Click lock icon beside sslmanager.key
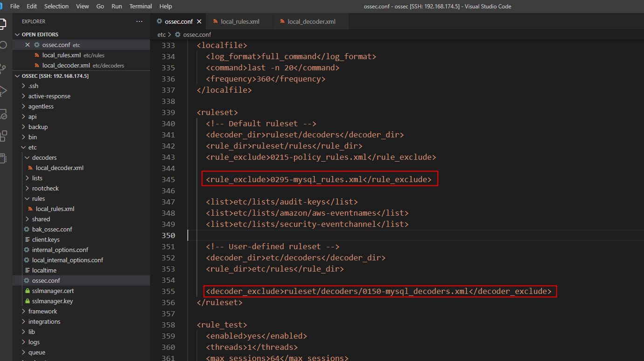 pos(27,301)
